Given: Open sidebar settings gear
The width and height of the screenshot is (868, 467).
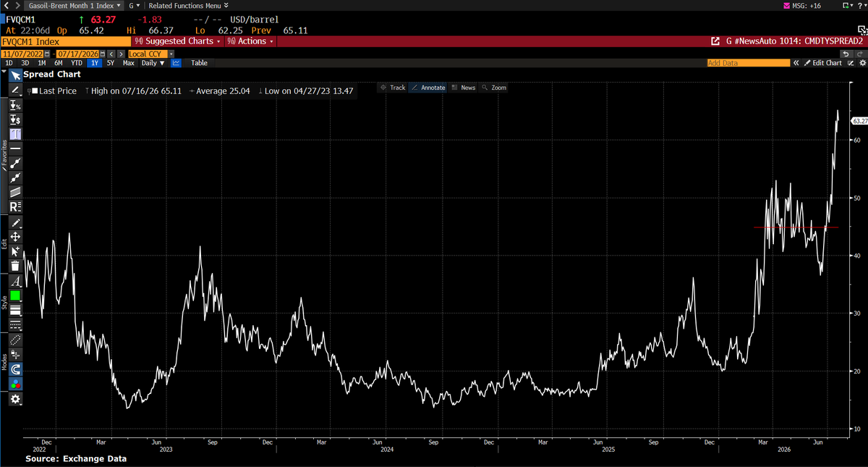Looking at the screenshot, I should point(15,399).
